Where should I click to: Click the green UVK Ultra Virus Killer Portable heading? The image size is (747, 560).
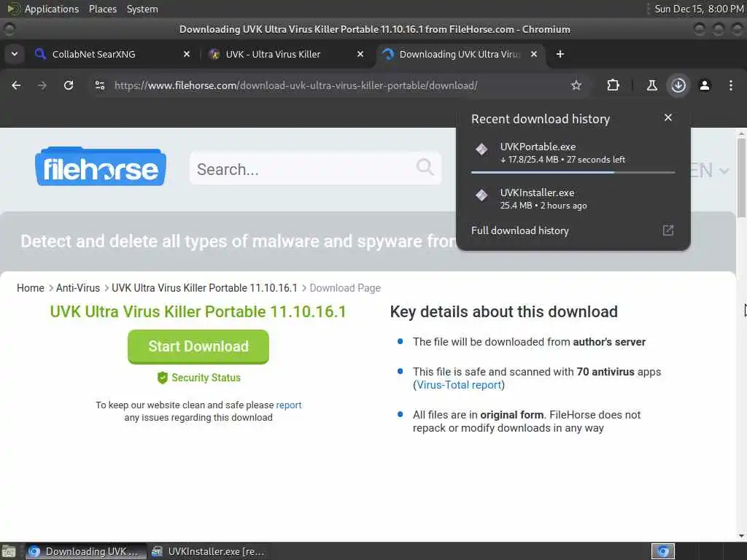coord(198,311)
